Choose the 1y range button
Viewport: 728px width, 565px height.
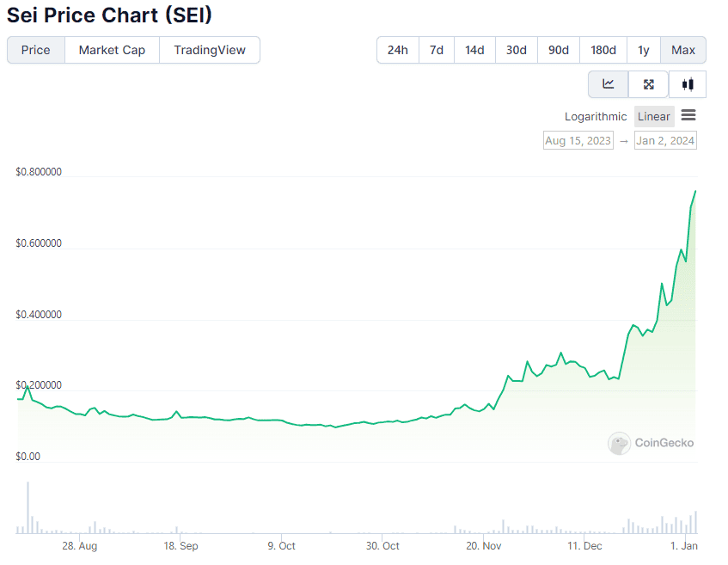[644, 50]
